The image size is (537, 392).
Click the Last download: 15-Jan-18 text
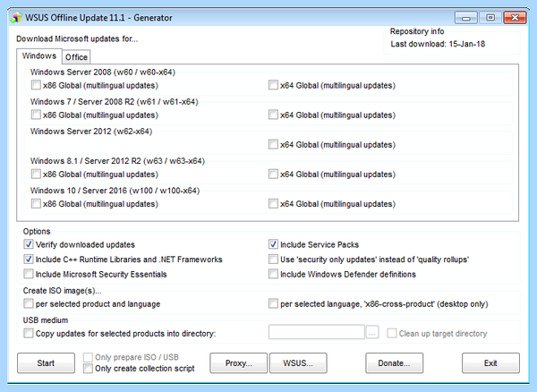(x=438, y=44)
